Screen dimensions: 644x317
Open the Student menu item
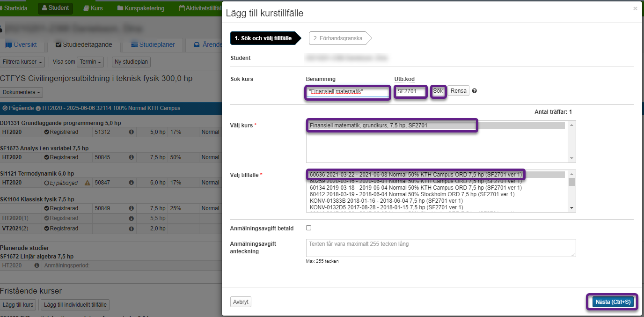(x=55, y=8)
